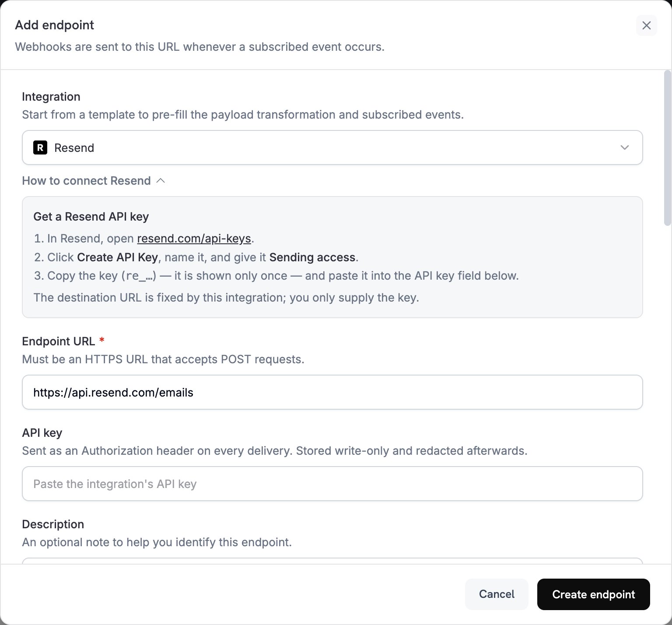
Task: Click the Add endpoint dialog title
Action: pos(55,25)
